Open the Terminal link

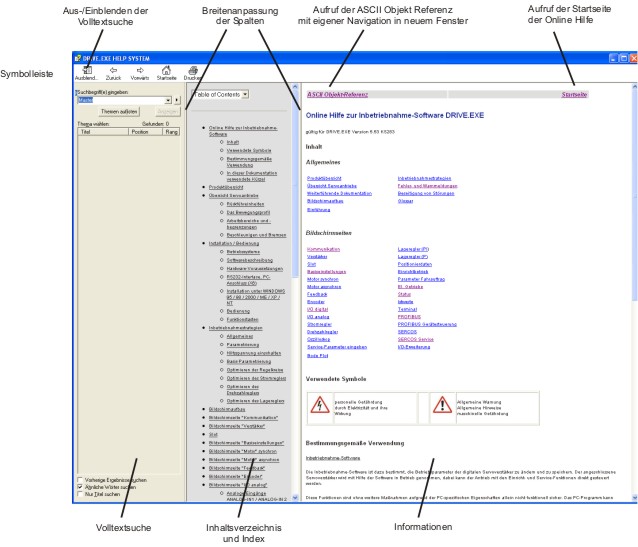coord(407,309)
